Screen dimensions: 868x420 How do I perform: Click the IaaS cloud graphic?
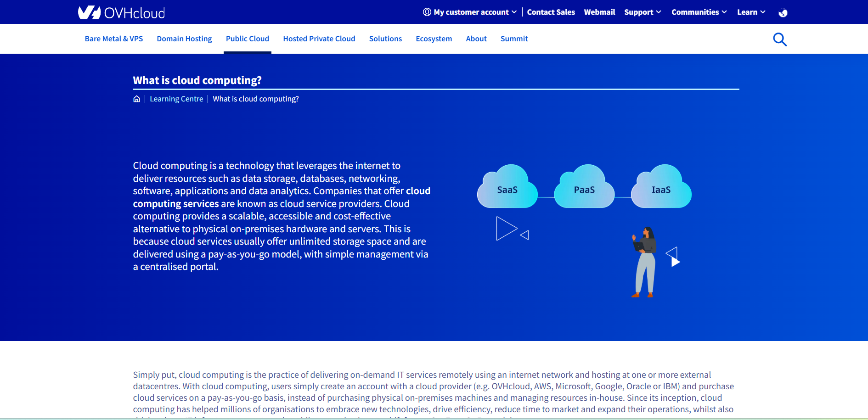pos(661,188)
